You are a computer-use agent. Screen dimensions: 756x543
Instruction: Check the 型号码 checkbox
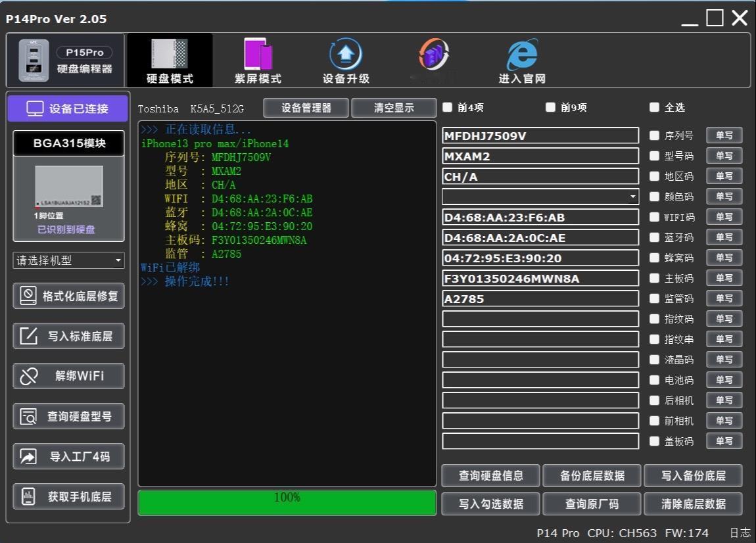click(654, 156)
